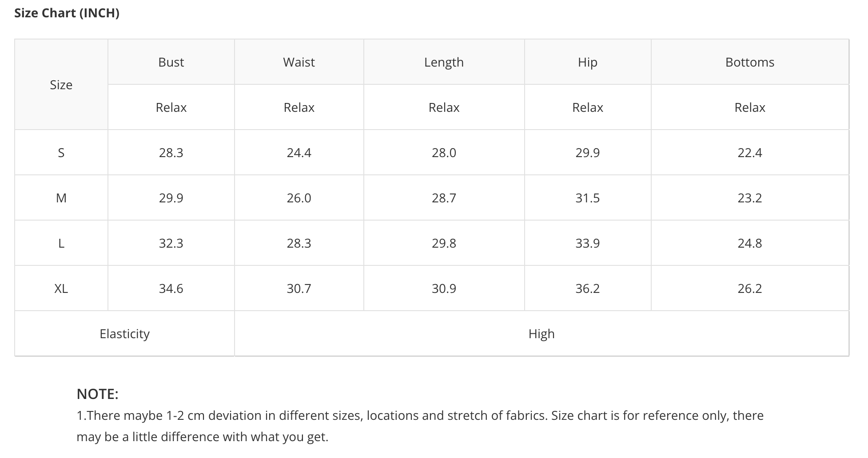
Task: Click the M waist value 26.0
Action: (x=299, y=198)
